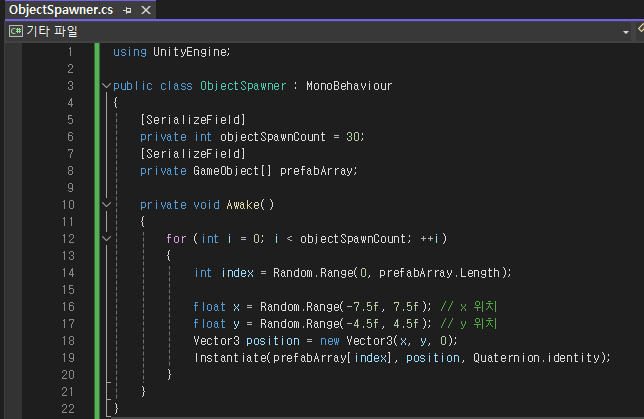Click 'Instantiate' call on line 19
Screen dimensions: 644x419
click(230, 358)
